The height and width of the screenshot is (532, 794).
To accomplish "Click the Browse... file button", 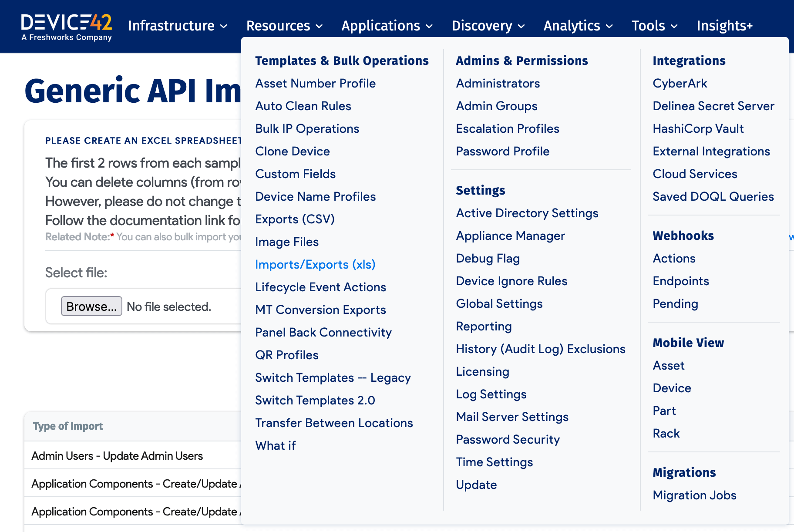I will point(91,306).
